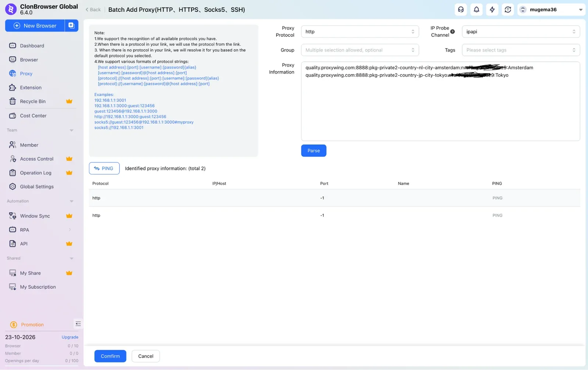Click the PING all button
This screenshot has height=370, width=588.
[x=104, y=168]
